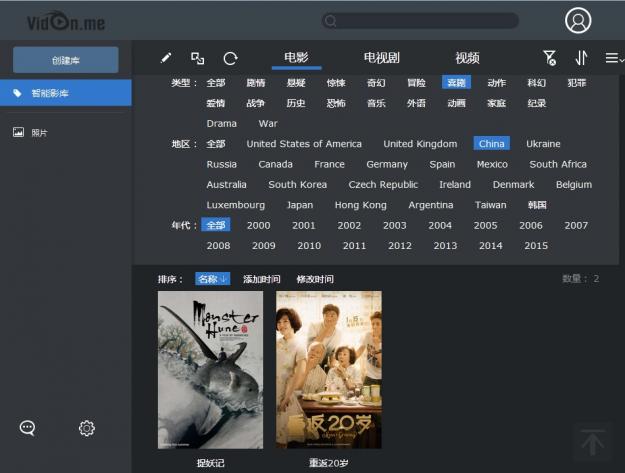The height and width of the screenshot is (473, 625).
Task: Filter region France
Action: click(329, 164)
